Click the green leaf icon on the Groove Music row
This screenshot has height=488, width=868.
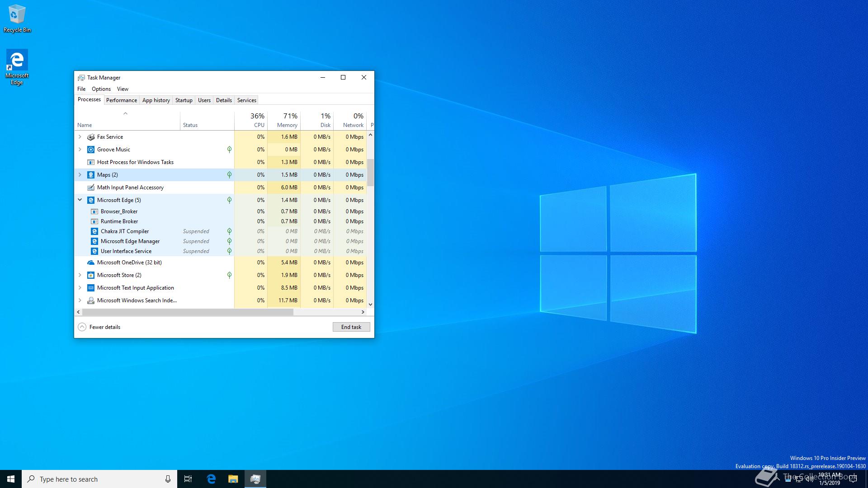tap(229, 150)
